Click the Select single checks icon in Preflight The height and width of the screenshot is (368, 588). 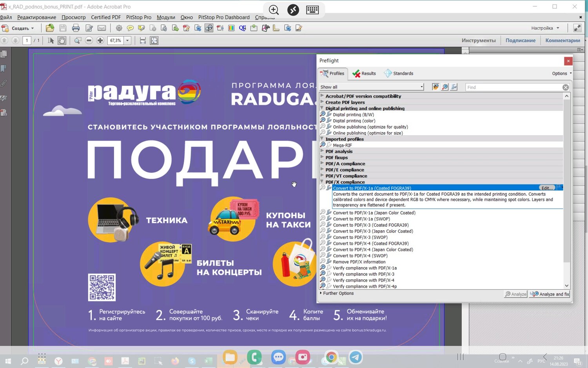(x=445, y=87)
